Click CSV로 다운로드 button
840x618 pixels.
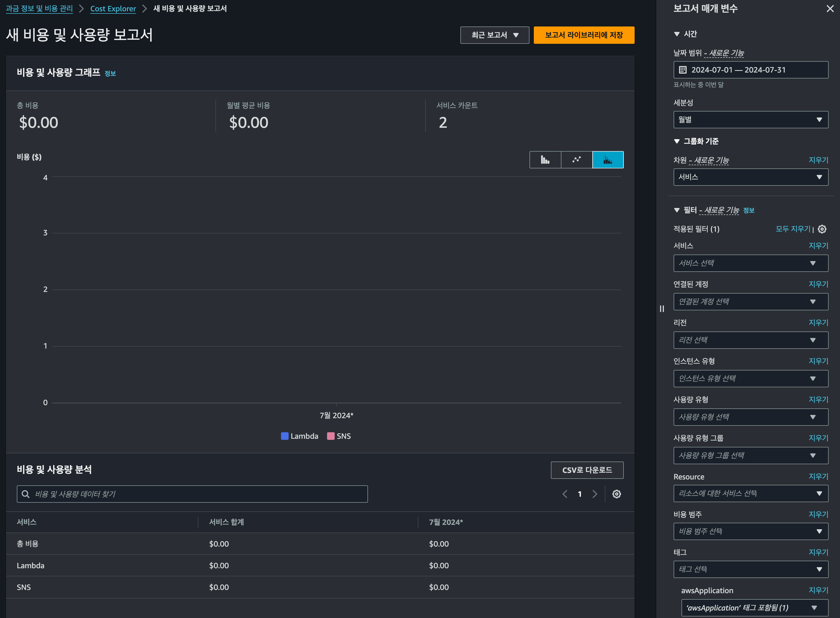[587, 470]
